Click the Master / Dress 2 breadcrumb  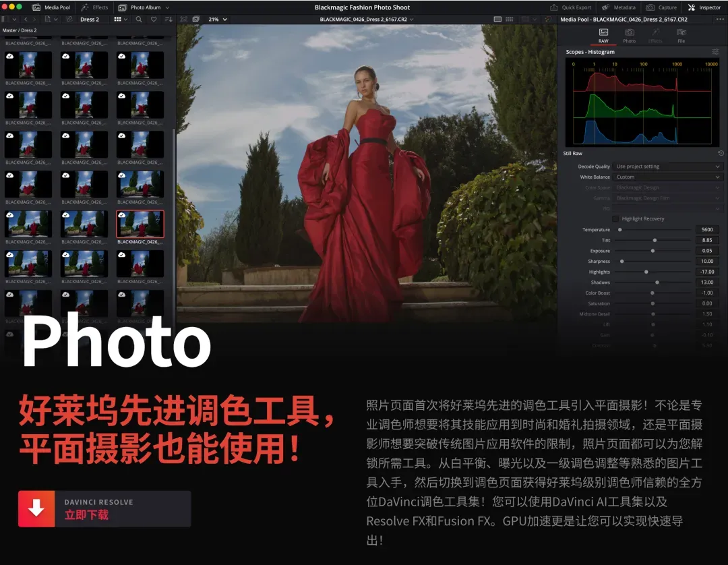(x=20, y=30)
